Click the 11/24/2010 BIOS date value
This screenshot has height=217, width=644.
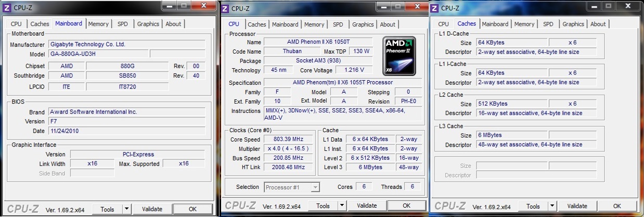(x=126, y=131)
